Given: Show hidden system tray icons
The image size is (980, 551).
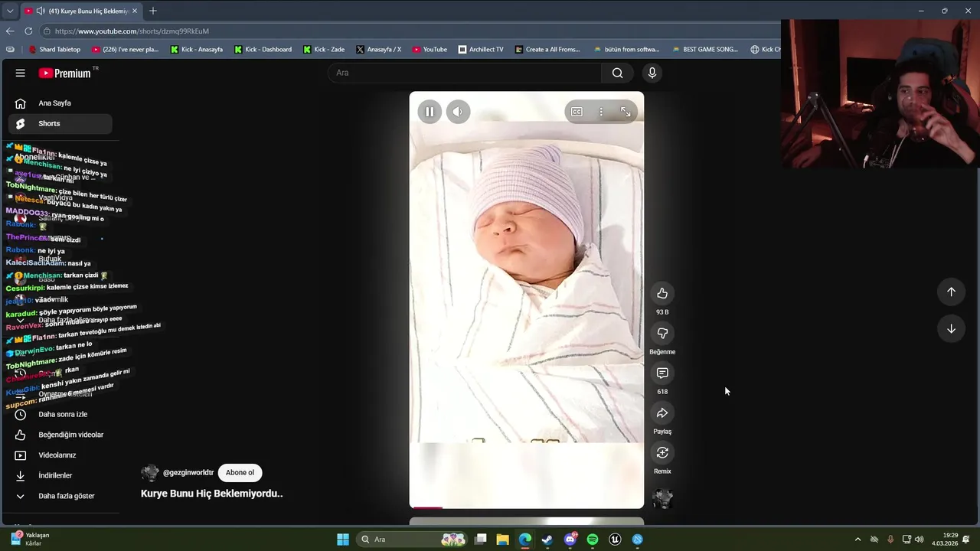Looking at the screenshot, I should tap(857, 540).
